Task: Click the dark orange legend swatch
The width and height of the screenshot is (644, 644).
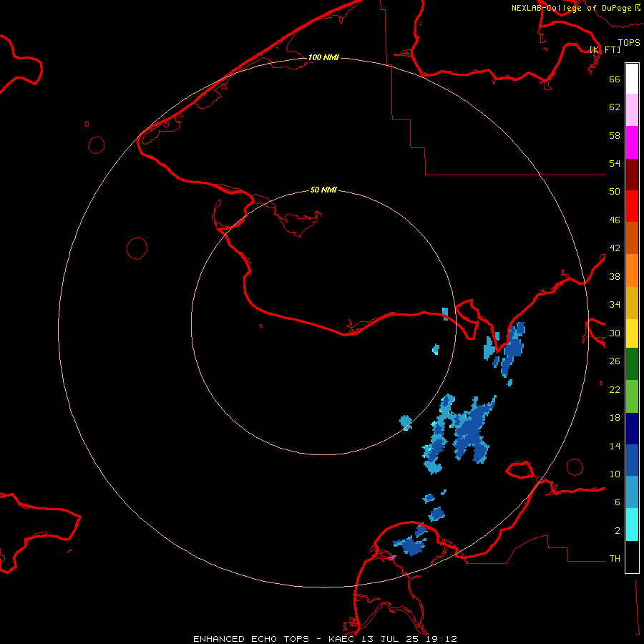Action: tap(632, 238)
